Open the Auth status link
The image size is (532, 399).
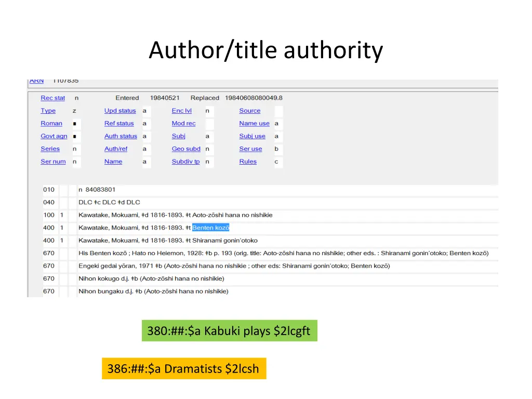tap(121, 136)
